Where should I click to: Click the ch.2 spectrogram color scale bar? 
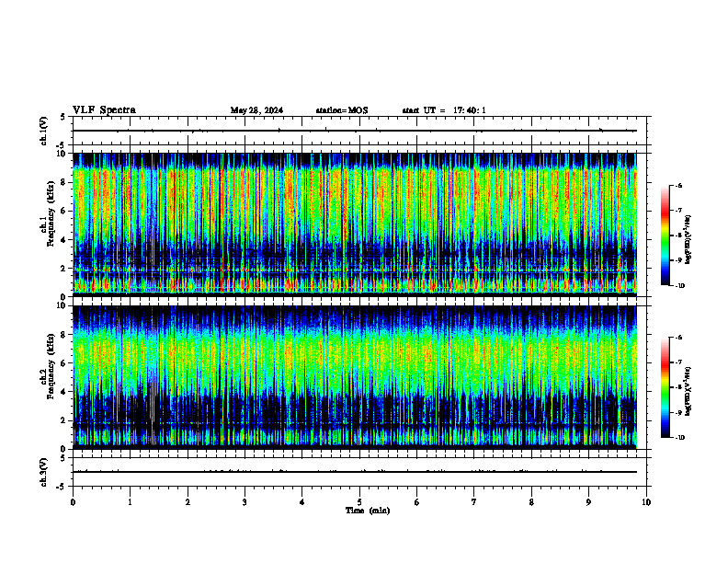(665, 387)
